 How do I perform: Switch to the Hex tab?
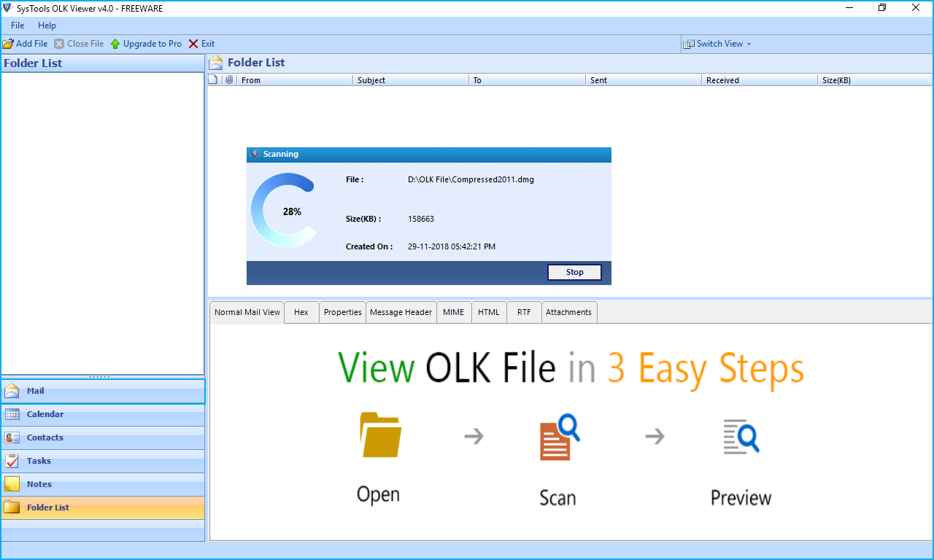(301, 312)
